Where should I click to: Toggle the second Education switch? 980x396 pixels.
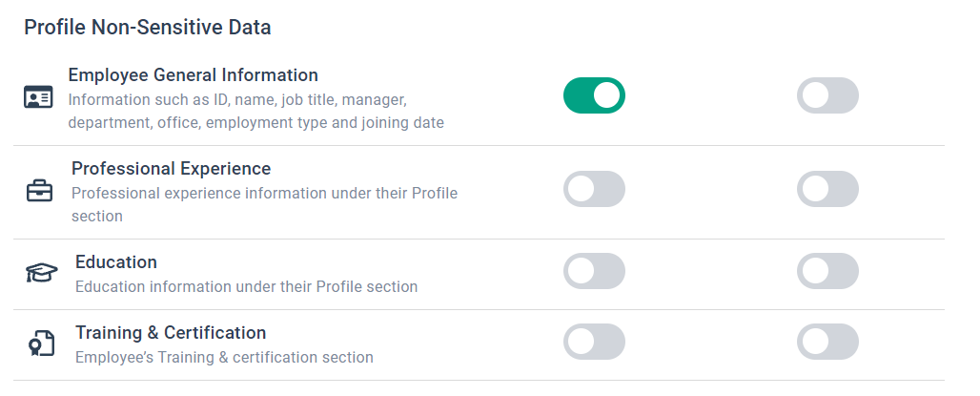tap(827, 271)
